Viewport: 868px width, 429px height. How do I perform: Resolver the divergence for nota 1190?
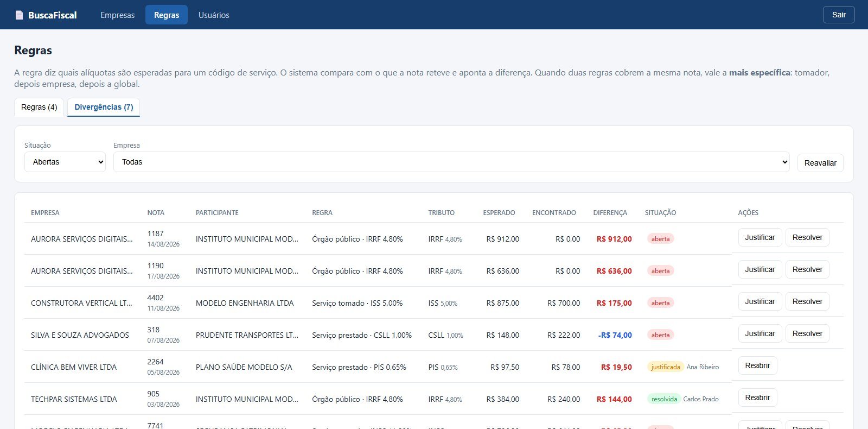[x=807, y=269]
